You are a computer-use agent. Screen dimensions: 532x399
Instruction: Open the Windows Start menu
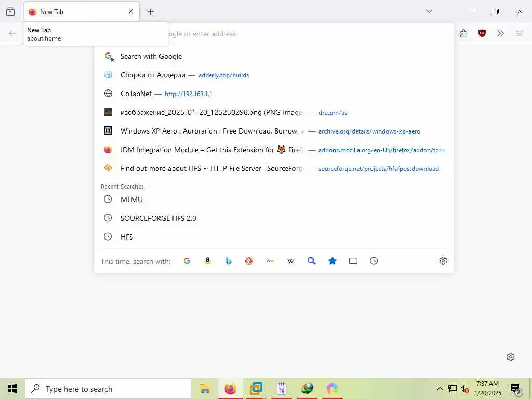(12, 389)
